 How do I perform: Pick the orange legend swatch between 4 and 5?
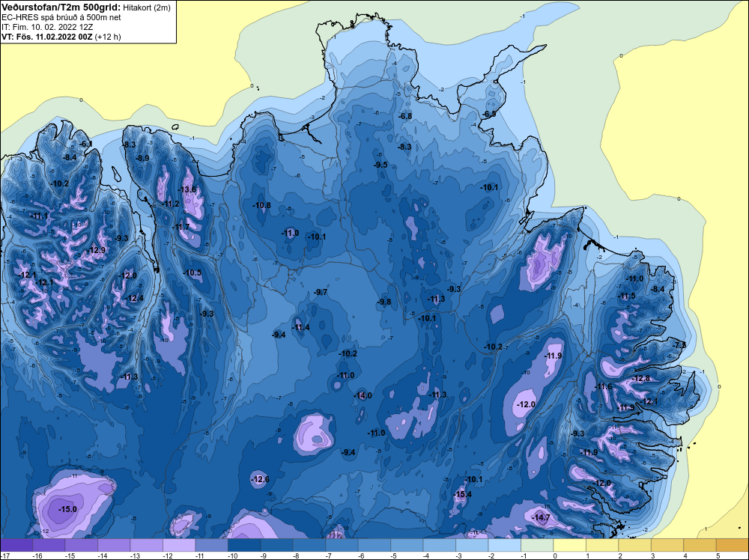coord(700,545)
